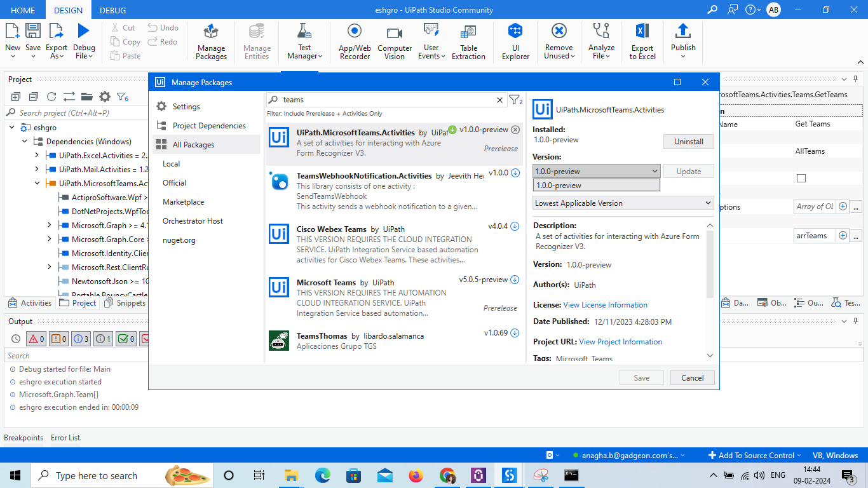Viewport: 868px width, 488px height.
Task: Collapse the eshgro project node
Action: (x=12, y=128)
